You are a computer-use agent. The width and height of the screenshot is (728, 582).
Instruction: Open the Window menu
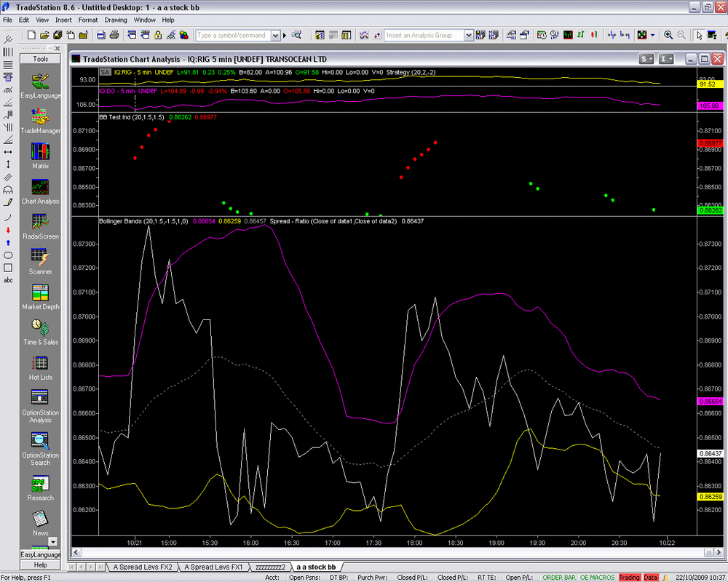pos(144,20)
